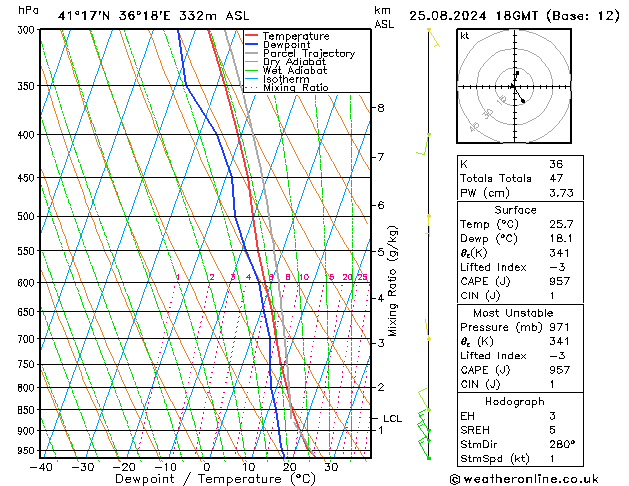Click the 'hPa' pressure axis unit label

tap(28, 10)
